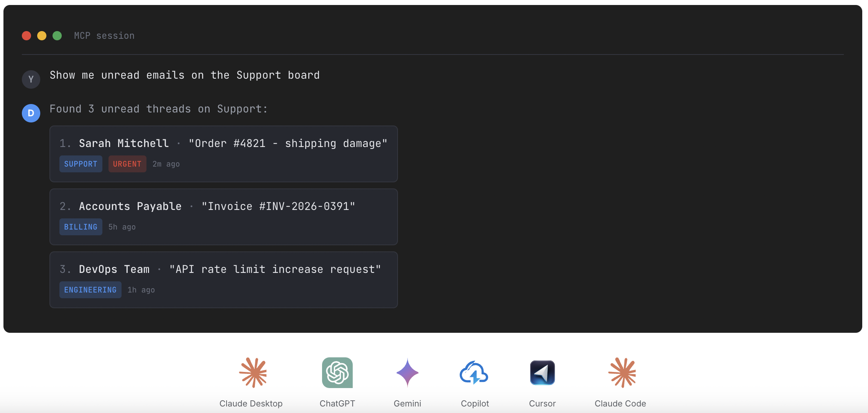Click the "2m ago" timestamp
This screenshot has height=413, width=868.
pos(166,164)
